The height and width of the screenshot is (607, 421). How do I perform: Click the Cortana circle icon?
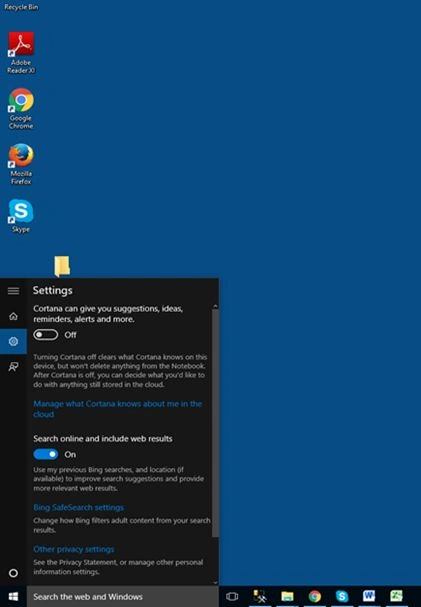tap(13, 573)
